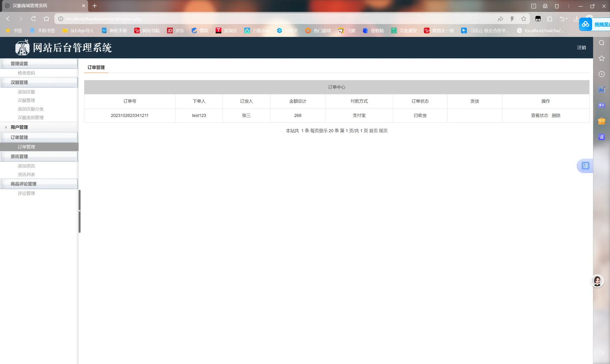
Task: Reload the current page
Action: click(x=33, y=19)
